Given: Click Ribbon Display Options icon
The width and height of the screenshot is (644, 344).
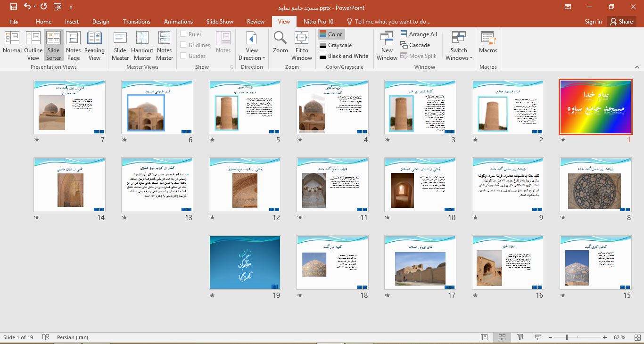Looking at the screenshot, I should (x=568, y=7).
